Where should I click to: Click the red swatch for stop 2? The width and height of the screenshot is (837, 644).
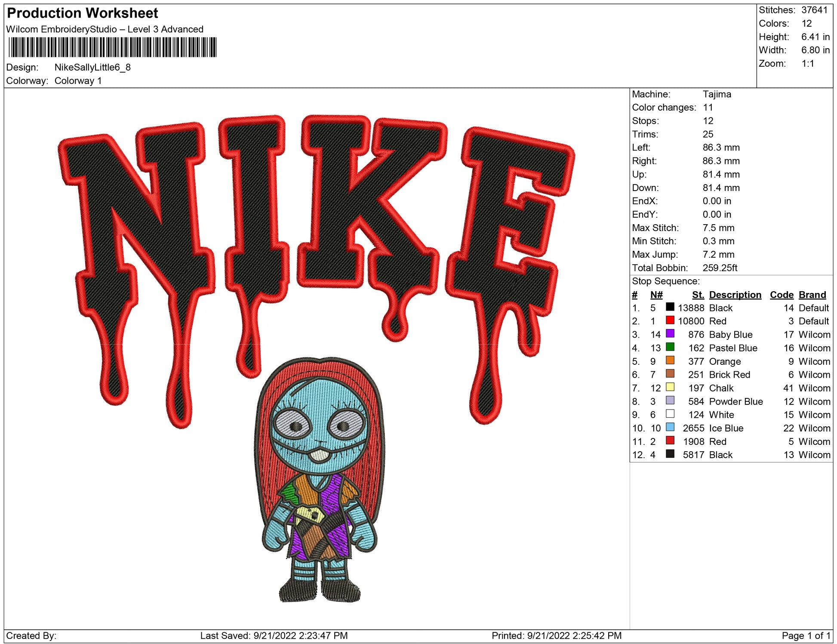point(670,320)
